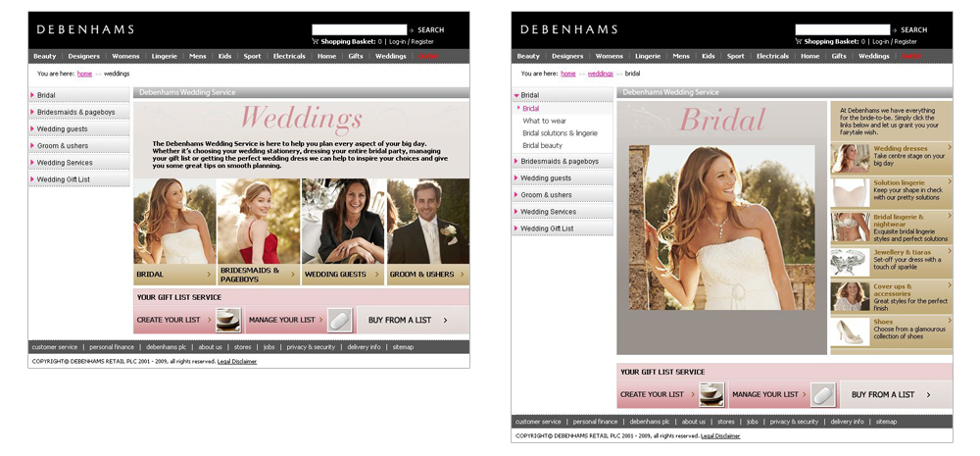The width and height of the screenshot is (980, 456).
Task: Click the Solution lingerie corset thumbnail icon
Action: [849, 192]
